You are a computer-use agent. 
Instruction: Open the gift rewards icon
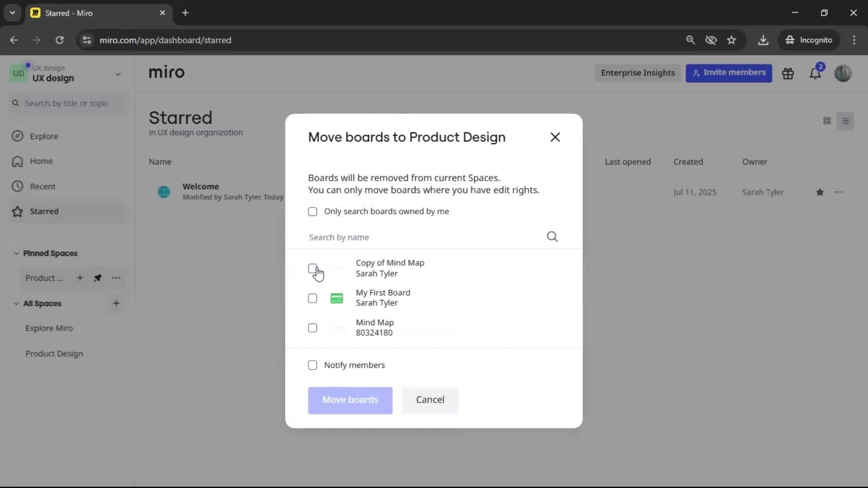[x=788, y=74]
